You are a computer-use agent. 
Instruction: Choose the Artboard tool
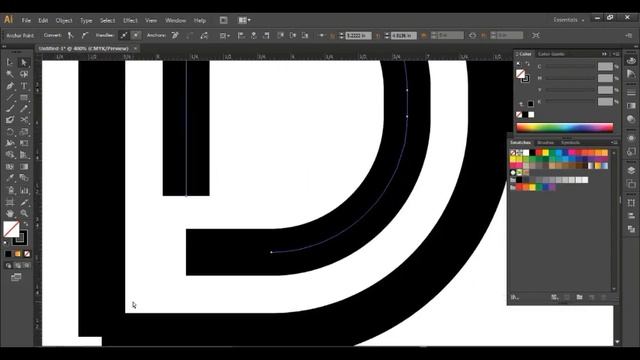pyautogui.click(x=10, y=202)
